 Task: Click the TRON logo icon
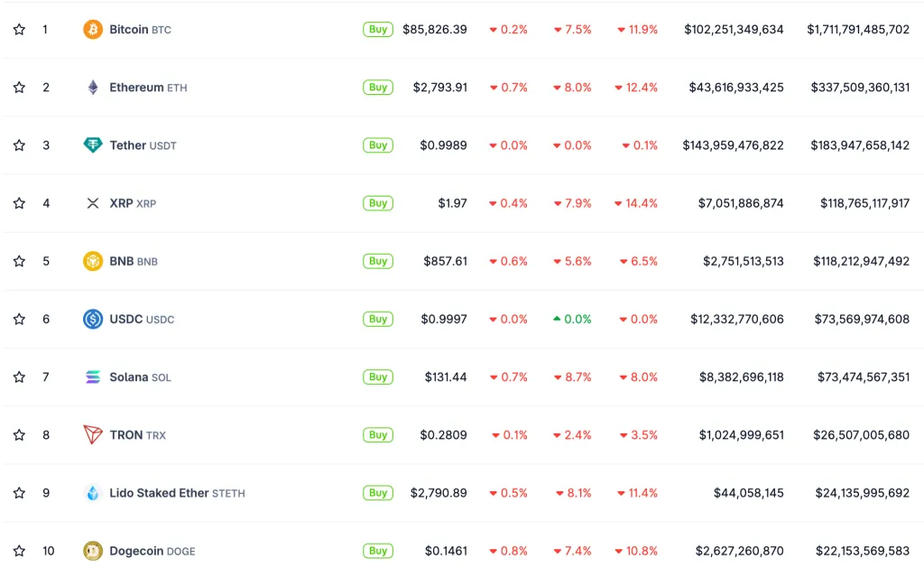click(x=93, y=435)
